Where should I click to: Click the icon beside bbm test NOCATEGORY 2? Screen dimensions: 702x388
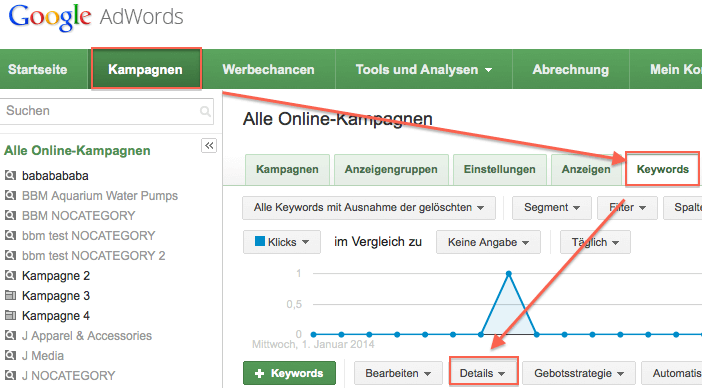click(10, 256)
